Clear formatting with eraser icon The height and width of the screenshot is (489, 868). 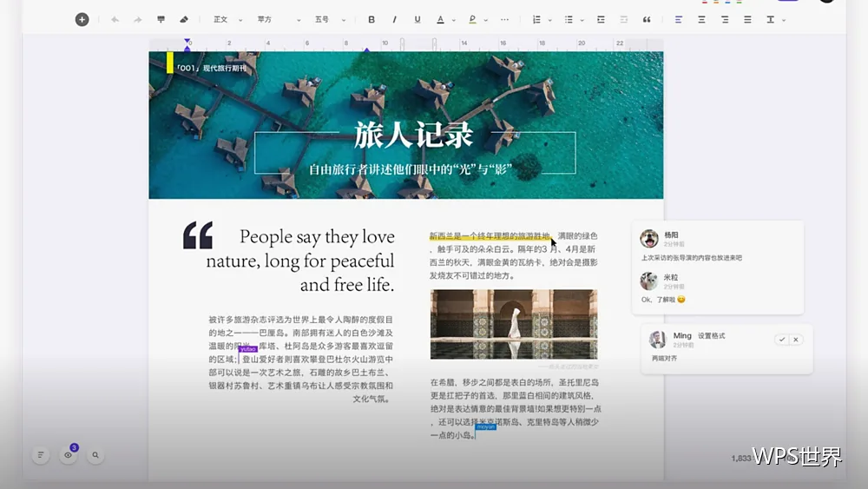point(184,19)
